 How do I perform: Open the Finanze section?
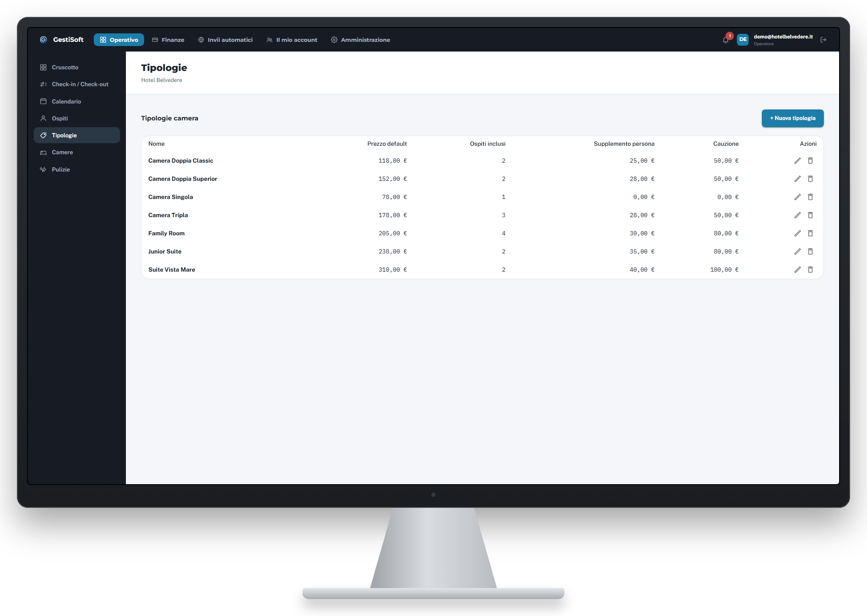coord(168,40)
